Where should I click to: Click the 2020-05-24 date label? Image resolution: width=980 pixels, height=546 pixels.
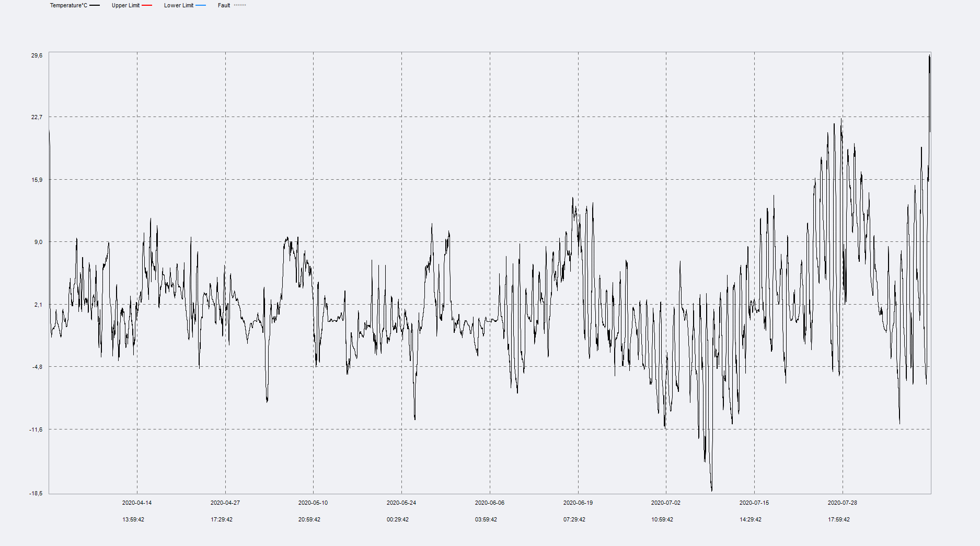point(401,503)
